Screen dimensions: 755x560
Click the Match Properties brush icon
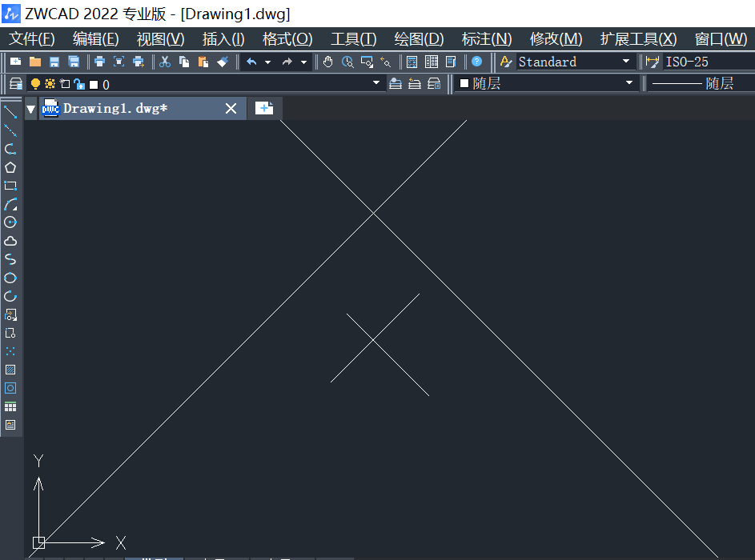(223, 62)
